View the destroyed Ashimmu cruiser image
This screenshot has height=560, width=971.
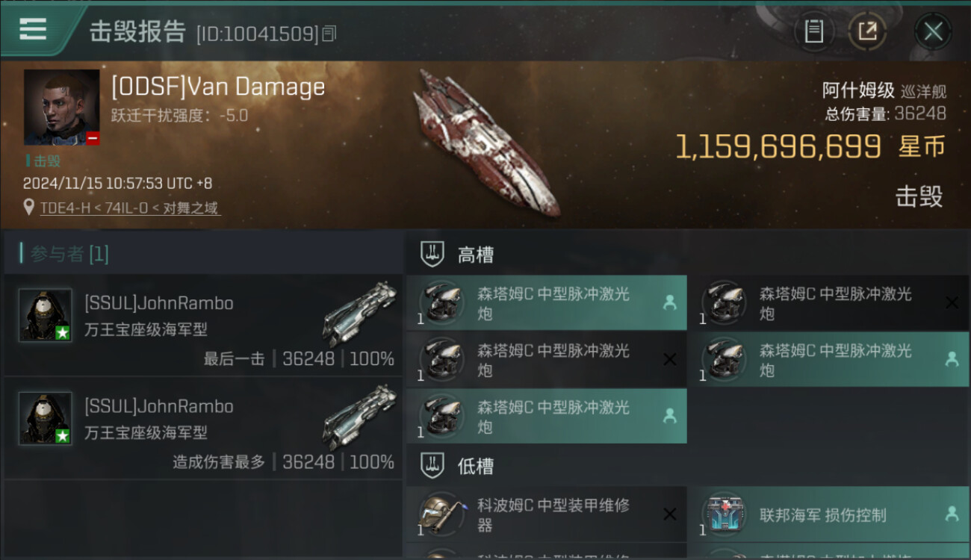487,142
